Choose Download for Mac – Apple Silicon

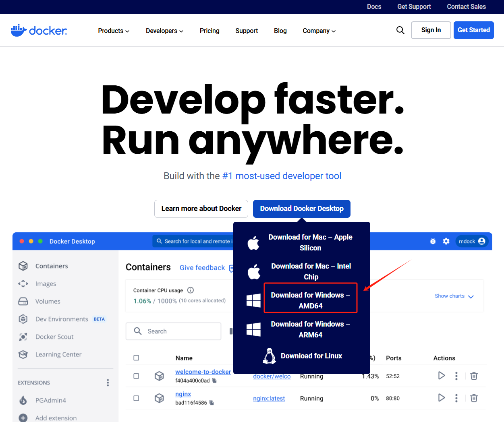(311, 242)
